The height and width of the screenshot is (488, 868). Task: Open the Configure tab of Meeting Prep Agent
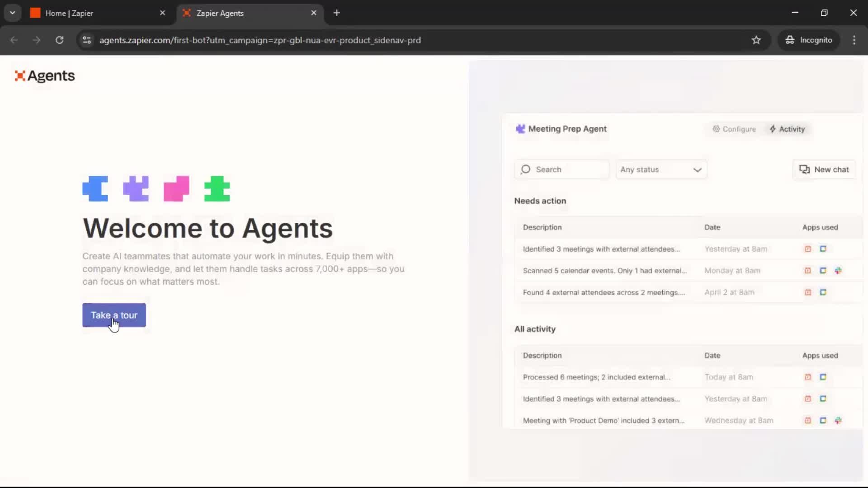[734, 129]
